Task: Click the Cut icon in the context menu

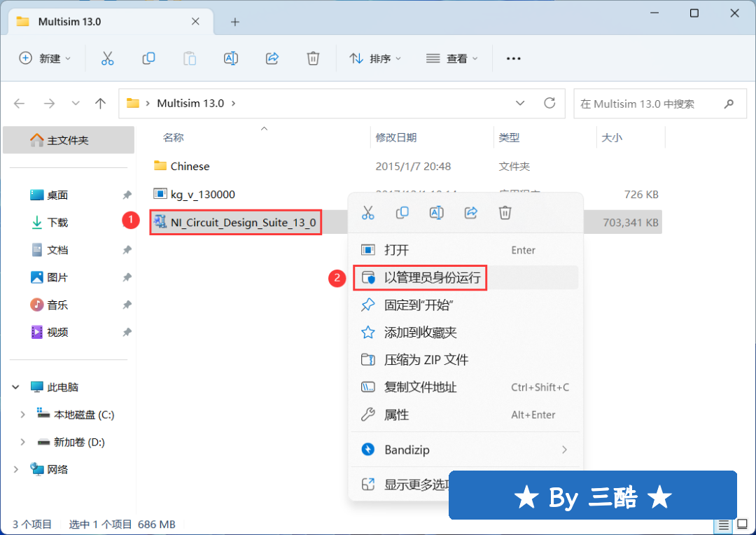Action: pyautogui.click(x=368, y=213)
